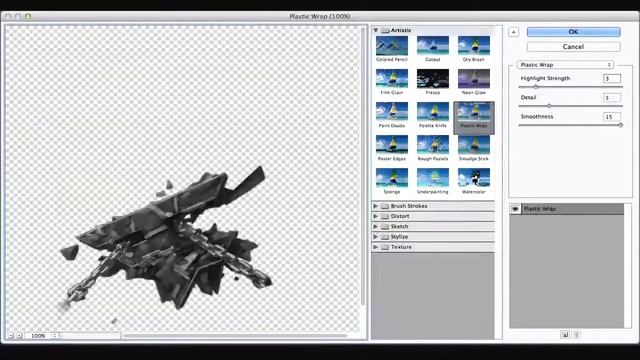Click the Artistic folder icon

385,30
